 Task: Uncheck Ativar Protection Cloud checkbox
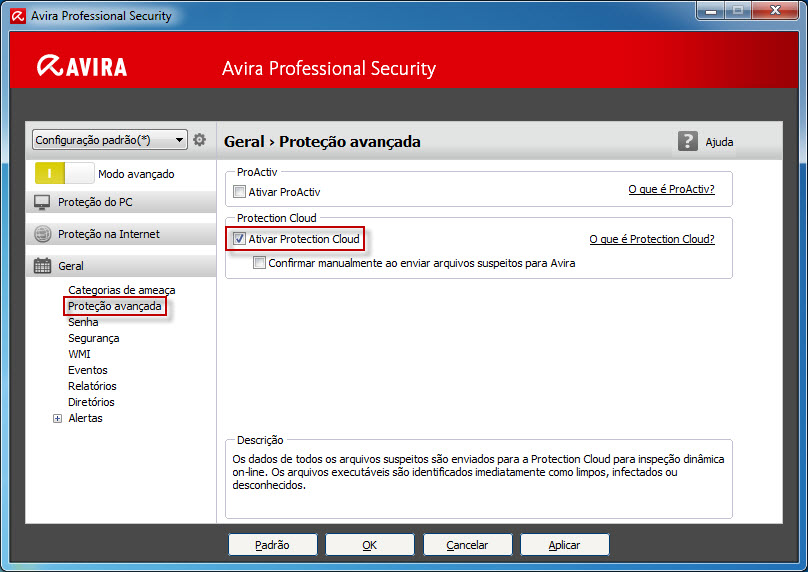[239, 239]
